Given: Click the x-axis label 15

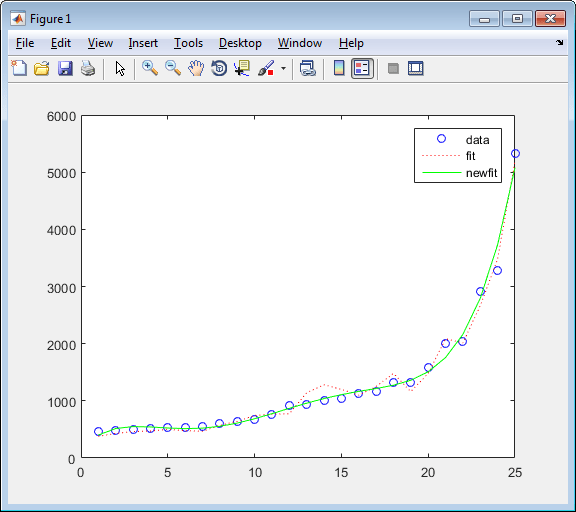Looking at the screenshot, I should 341,472.
